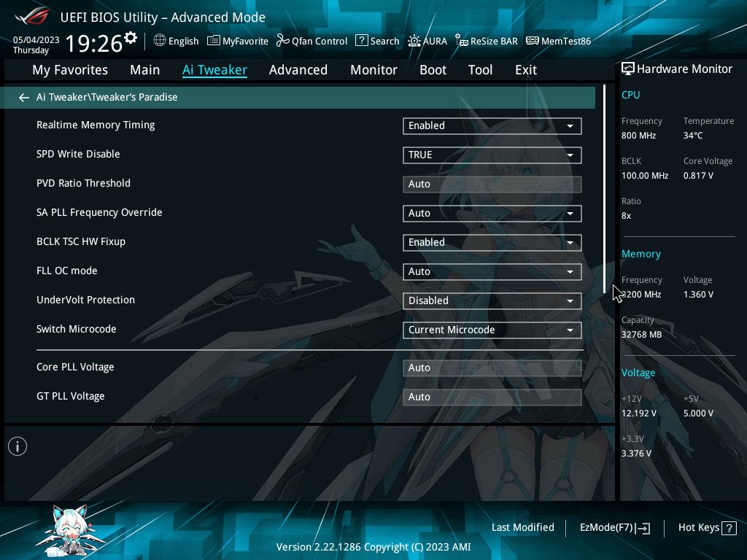Click the Version 2.22.1286 copyright text
Image resolution: width=747 pixels, height=560 pixels.
click(x=373, y=547)
